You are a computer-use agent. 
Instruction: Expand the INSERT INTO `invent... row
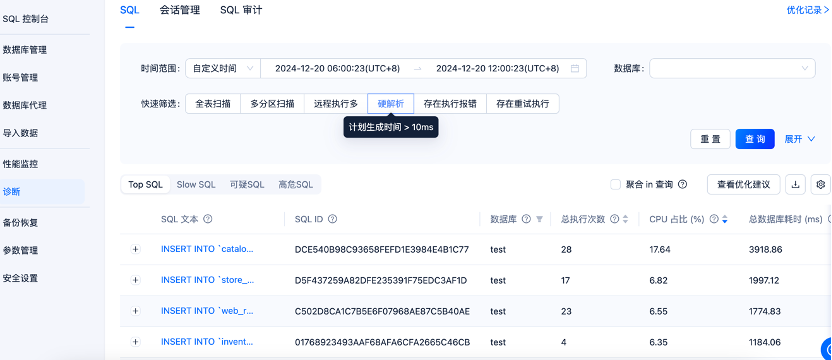[135, 342]
